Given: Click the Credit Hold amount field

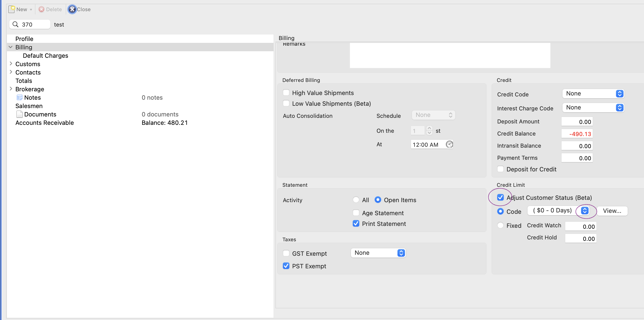Looking at the screenshot, I should (x=580, y=238).
